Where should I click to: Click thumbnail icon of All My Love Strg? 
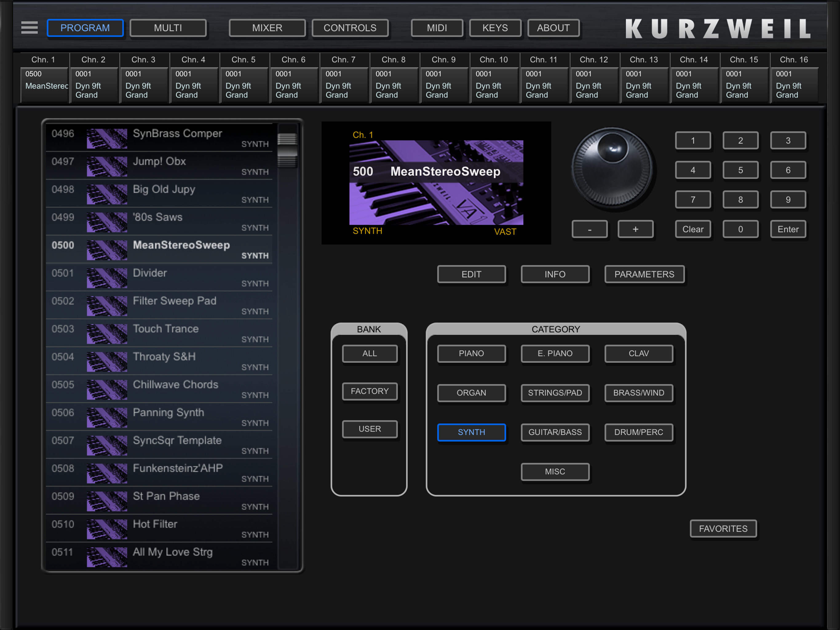(107, 557)
